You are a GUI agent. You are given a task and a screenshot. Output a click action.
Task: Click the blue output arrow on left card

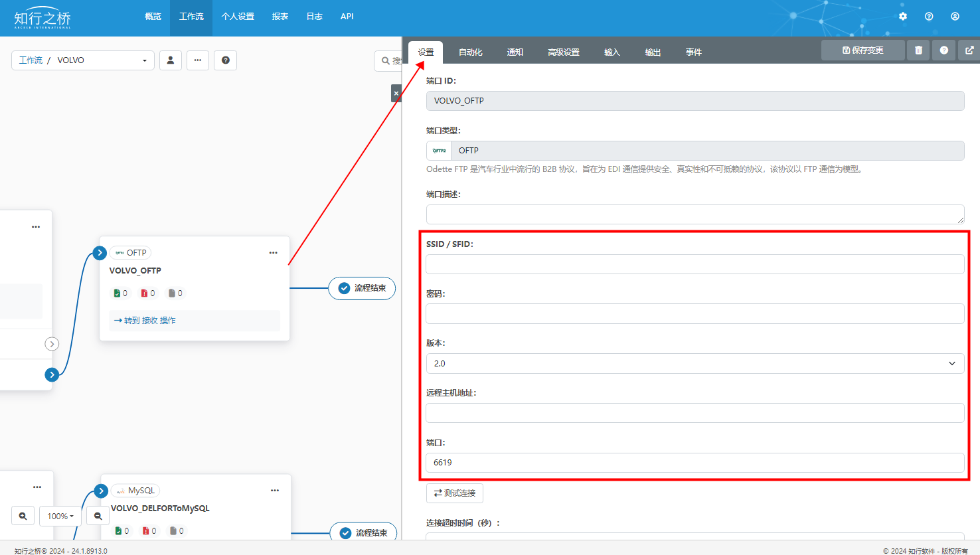52,375
